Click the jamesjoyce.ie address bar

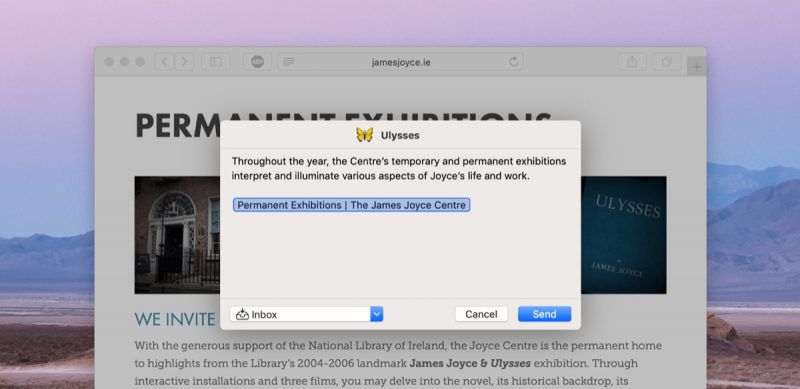401,62
